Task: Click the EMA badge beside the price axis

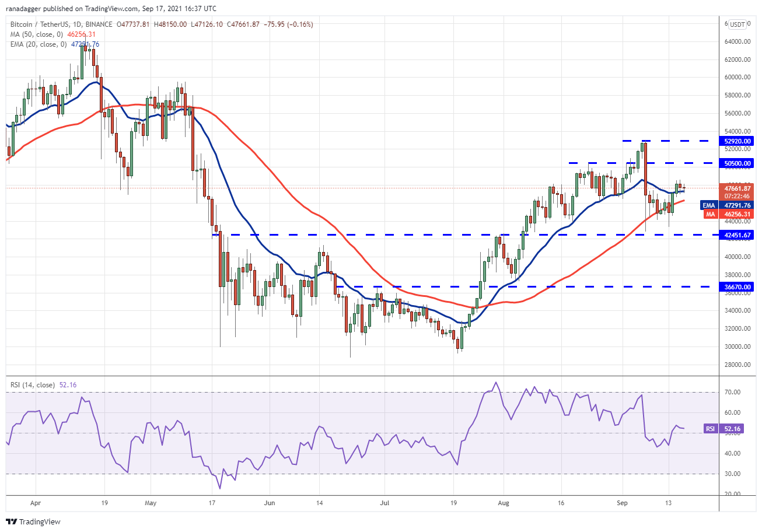Action: point(708,205)
